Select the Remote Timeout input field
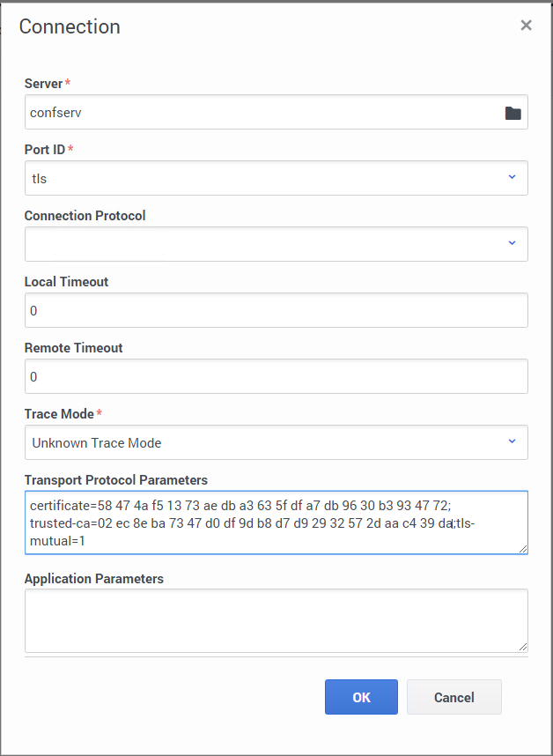This screenshot has width=553, height=756. coord(276,376)
